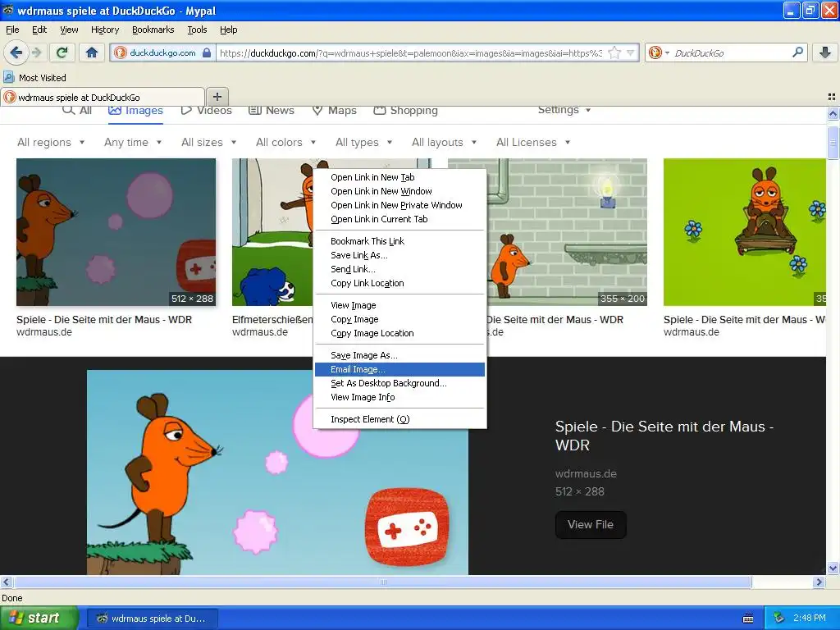This screenshot has width=840, height=630.
Task: Open the Edit menu
Action: [39, 30]
